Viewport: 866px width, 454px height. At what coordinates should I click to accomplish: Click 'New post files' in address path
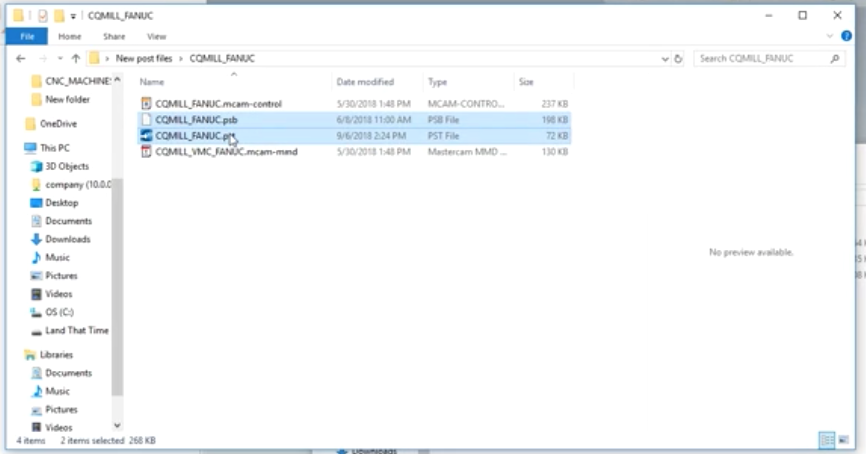144,59
